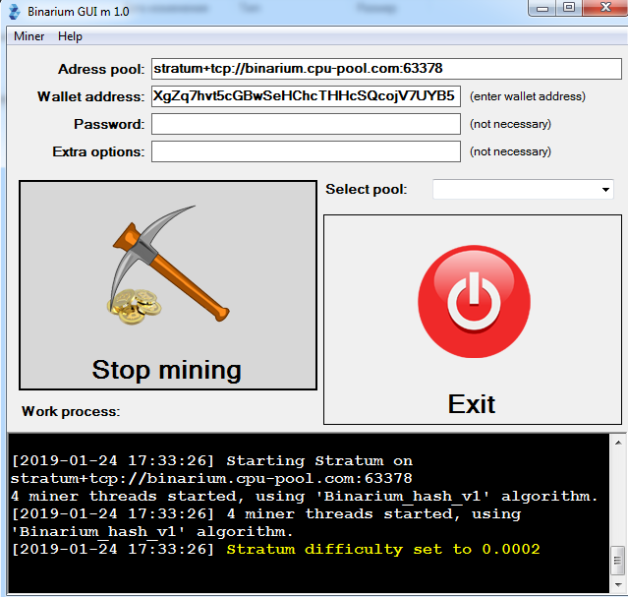Click the 'Binarium GUI m 1.0' window title
Screen dimensions: 628x597
(x=78, y=12)
